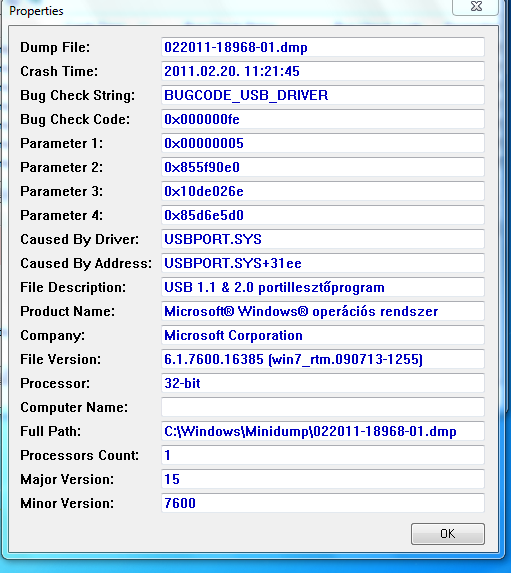Click Parameter 4 value 0x85d6e5d0
The height and width of the screenshot is (573, 511).
click(323, 215)
